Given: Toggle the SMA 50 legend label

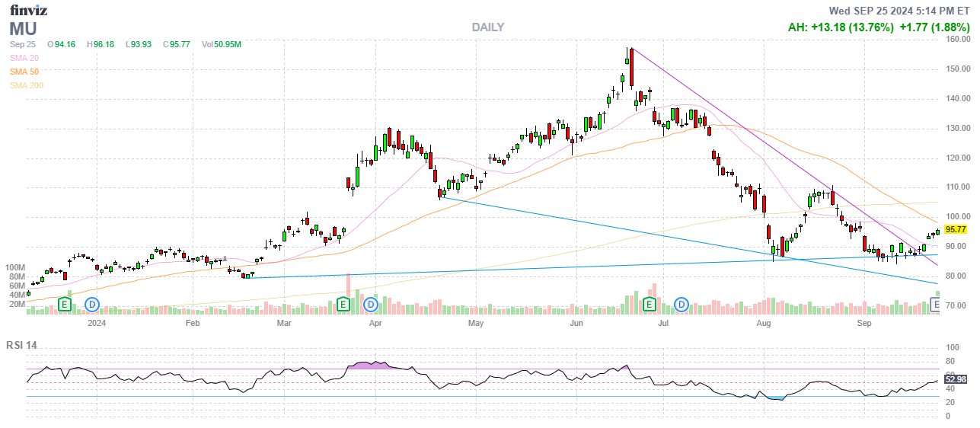Looking at the screenshot, I should click(24, 72).
